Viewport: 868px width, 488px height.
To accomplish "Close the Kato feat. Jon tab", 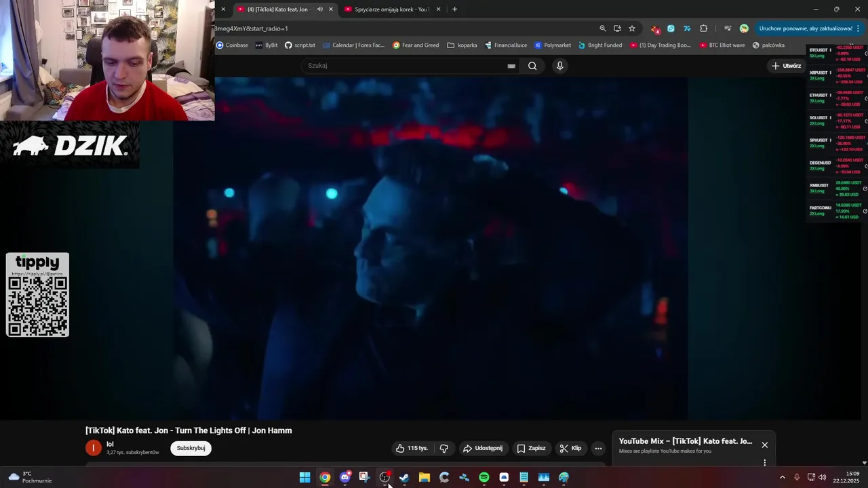I will point(331,9).
